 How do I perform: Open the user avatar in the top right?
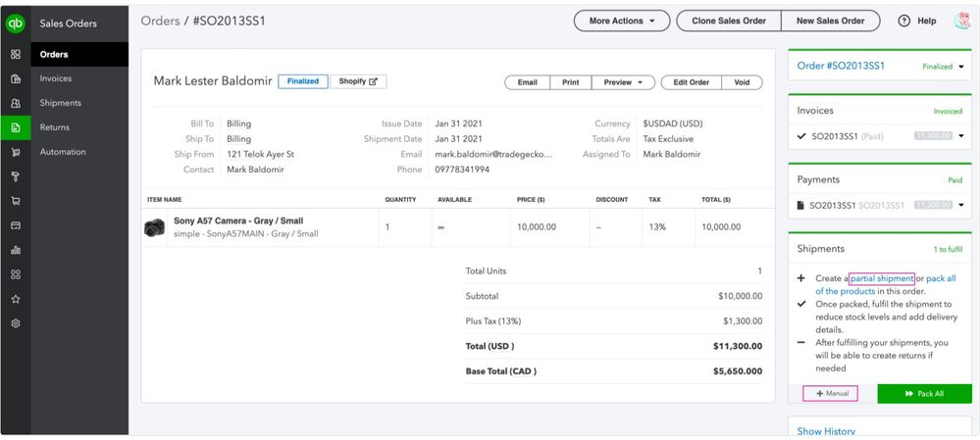pyautogui.click(x=962, y=21)
